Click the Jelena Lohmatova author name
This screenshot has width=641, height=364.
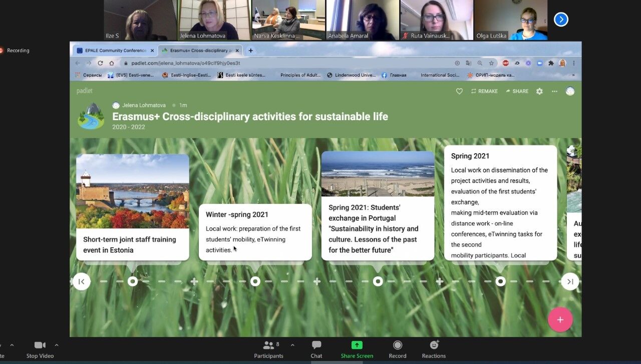144,105
